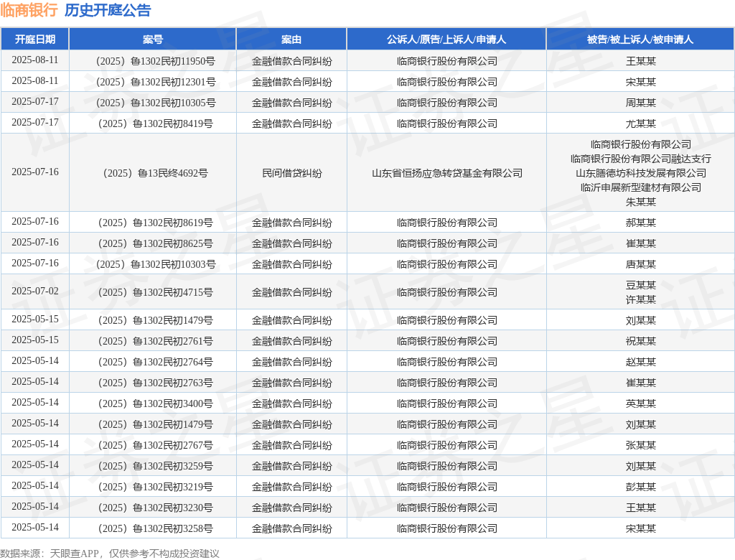Select case number 鲁1302民初8625号
Image resolution: width=735 pixels, height=560 pixels.
pos(156,243)
